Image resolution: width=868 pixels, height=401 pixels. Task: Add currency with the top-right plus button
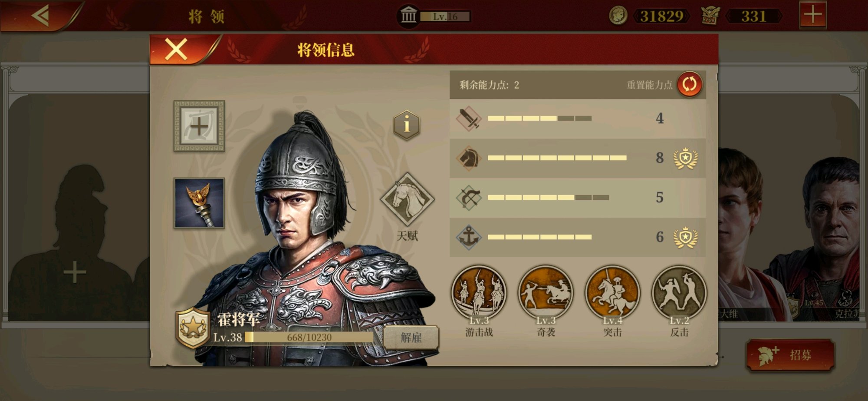coord(813,15)
